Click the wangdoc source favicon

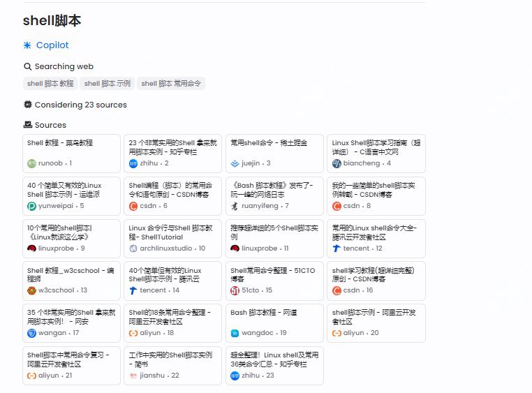[x=235, y=333]
